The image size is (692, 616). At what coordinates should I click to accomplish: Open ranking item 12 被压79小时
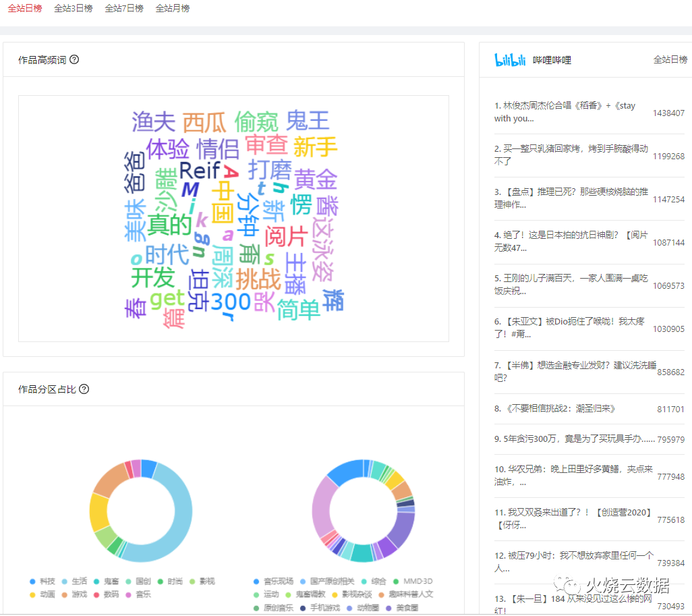point(589,562)
